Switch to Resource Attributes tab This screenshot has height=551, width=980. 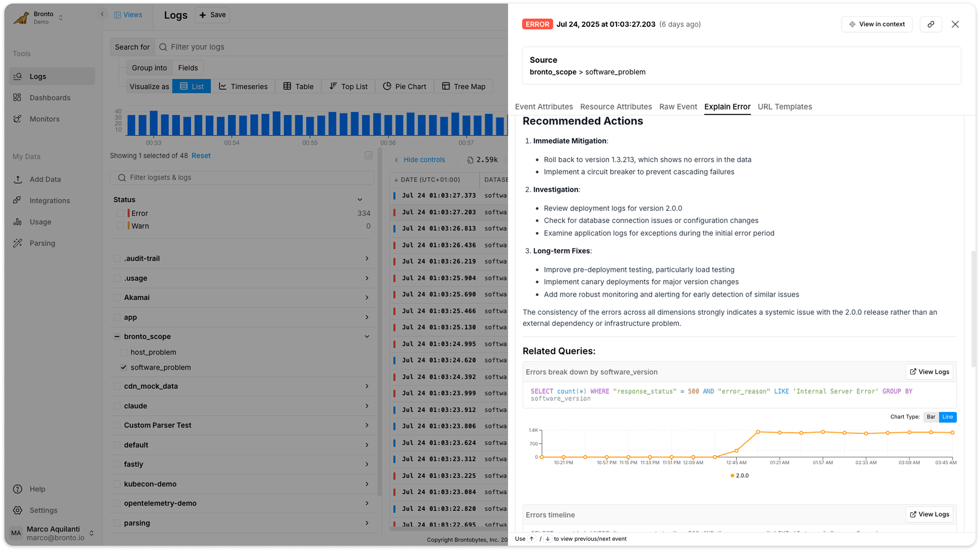pos(616,107)
